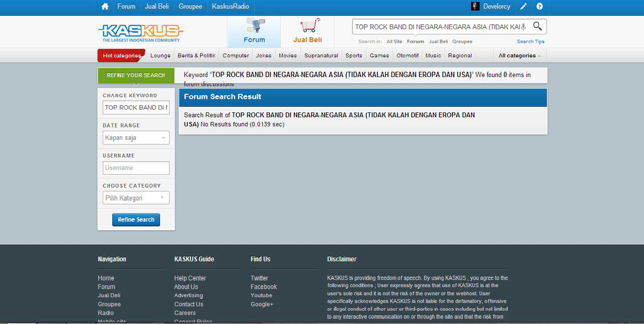
Task: Open the Develorcy profile link
Action: [x=497, y=7]
